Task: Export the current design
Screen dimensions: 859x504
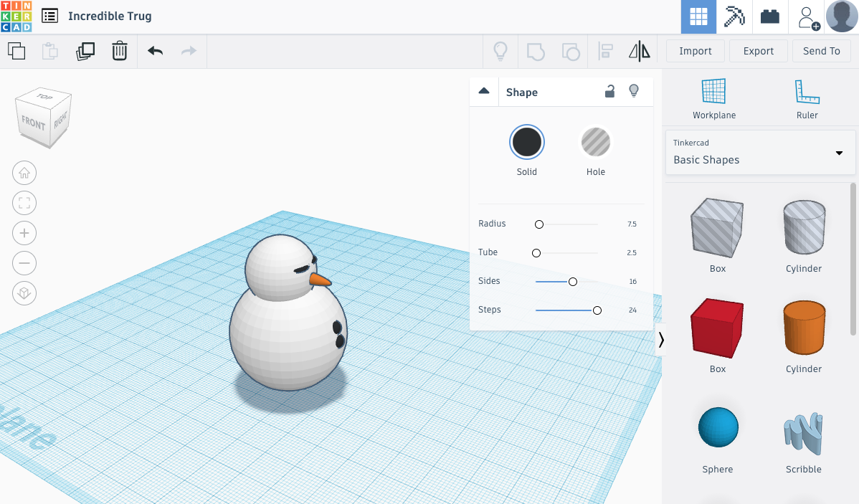Action: 758,51
